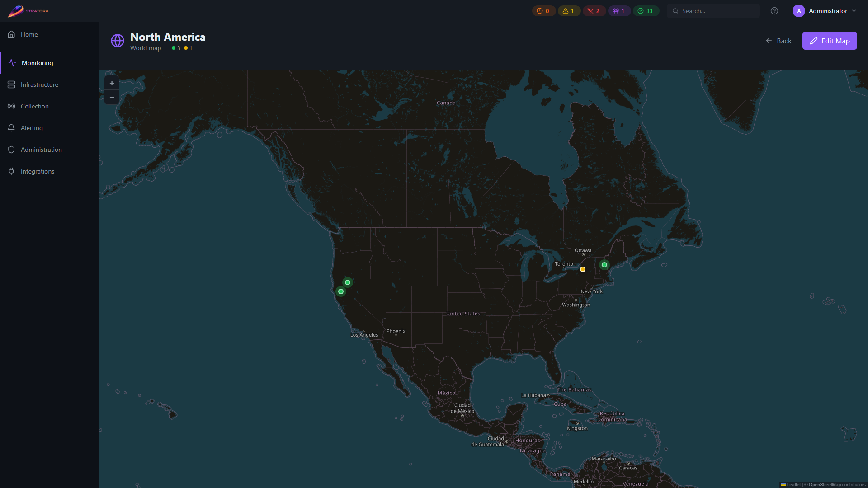
Task: Select the green marker near San Francisco
Action: click(341, 291)
